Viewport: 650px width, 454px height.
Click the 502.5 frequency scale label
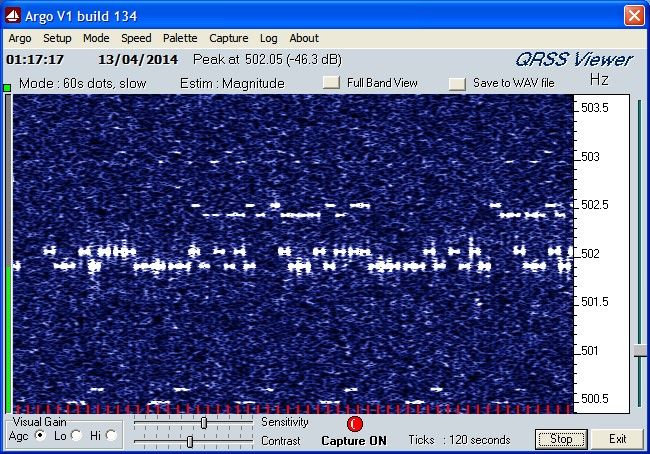click(594, 205)
